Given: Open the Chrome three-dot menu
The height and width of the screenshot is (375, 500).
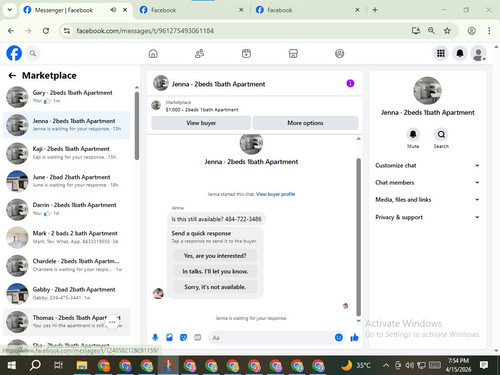Looking at the screenshot, I should pyautogui.click(x=489, y=31).
